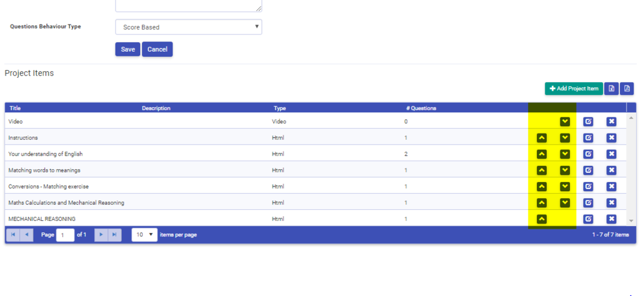
Task: Delete the Instructions project item
Action: pyautogui.click(x=611, y=138)
